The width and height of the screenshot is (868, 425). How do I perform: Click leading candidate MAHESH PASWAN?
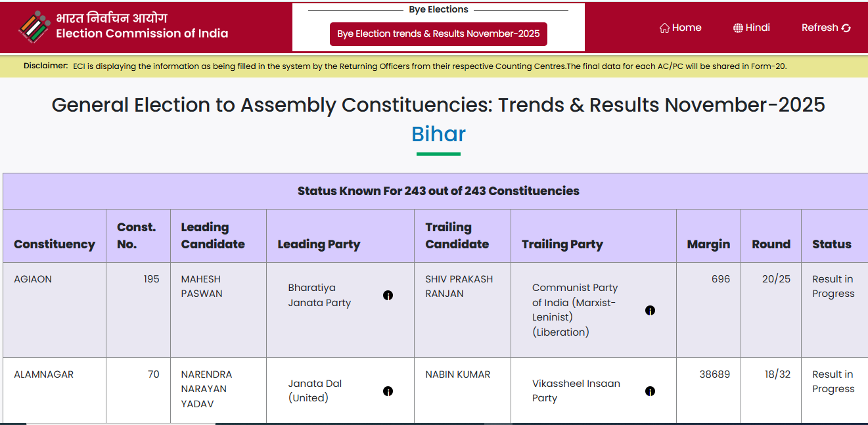tap(202, 286)
